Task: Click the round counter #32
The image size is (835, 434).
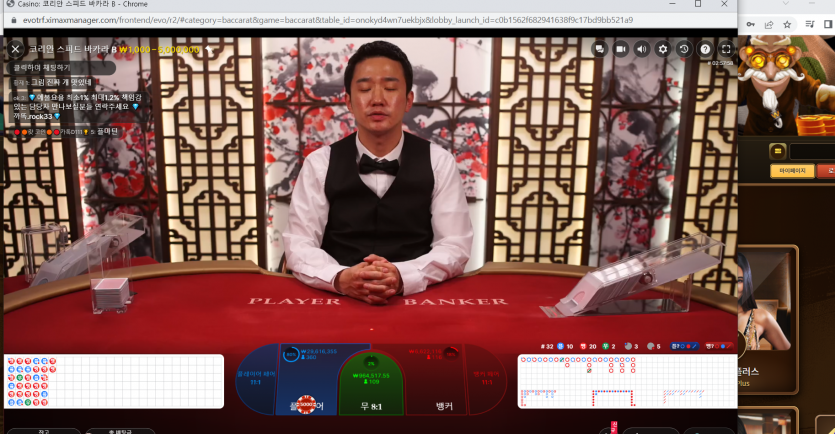Action: 547,346
